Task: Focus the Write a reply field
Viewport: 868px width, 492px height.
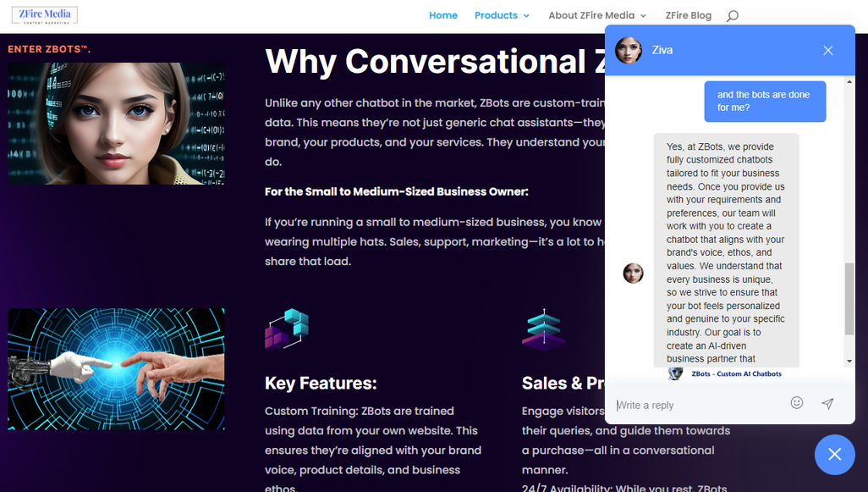Action: tap(697, 405)
